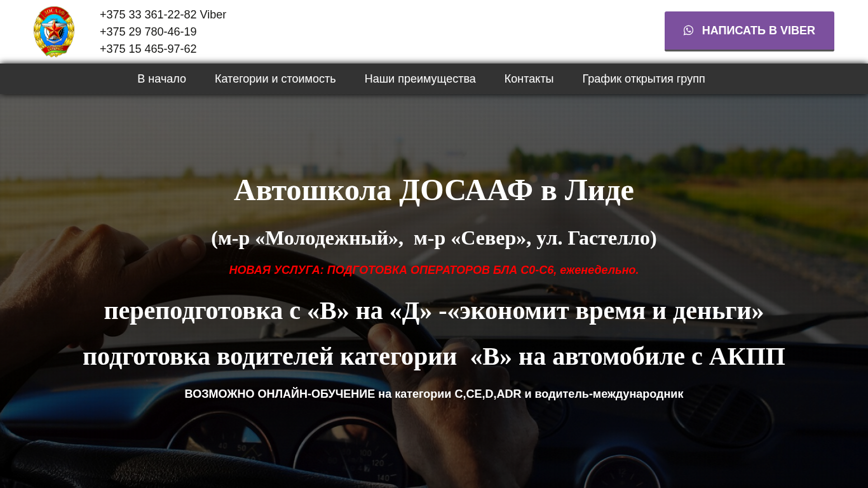Click the Viber icon in the purple button

[x=688, y=30]
